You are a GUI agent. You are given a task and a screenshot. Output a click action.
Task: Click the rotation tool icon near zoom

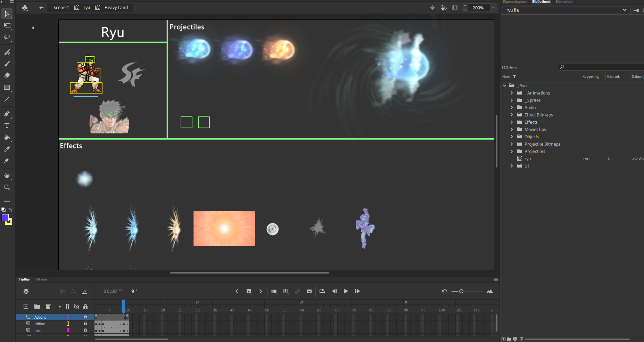(x=444, y=7)
